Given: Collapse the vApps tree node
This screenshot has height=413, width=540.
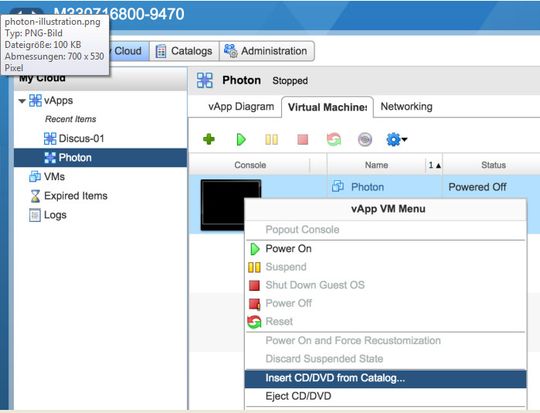Looking at the screenshot, I should (x=22, y=101).
